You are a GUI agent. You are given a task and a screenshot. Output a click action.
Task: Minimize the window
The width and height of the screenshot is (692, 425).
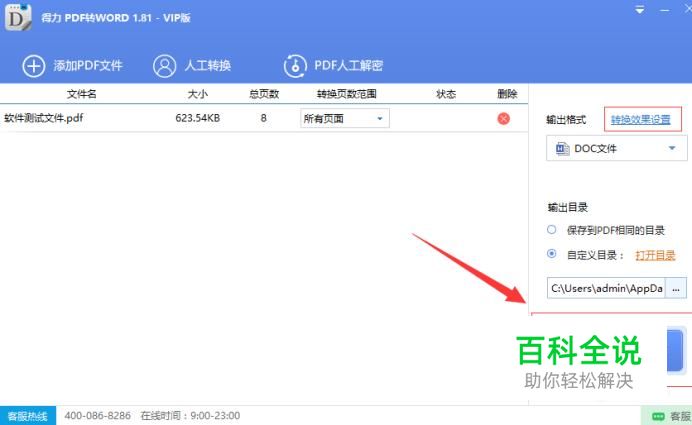pos(664,10)
